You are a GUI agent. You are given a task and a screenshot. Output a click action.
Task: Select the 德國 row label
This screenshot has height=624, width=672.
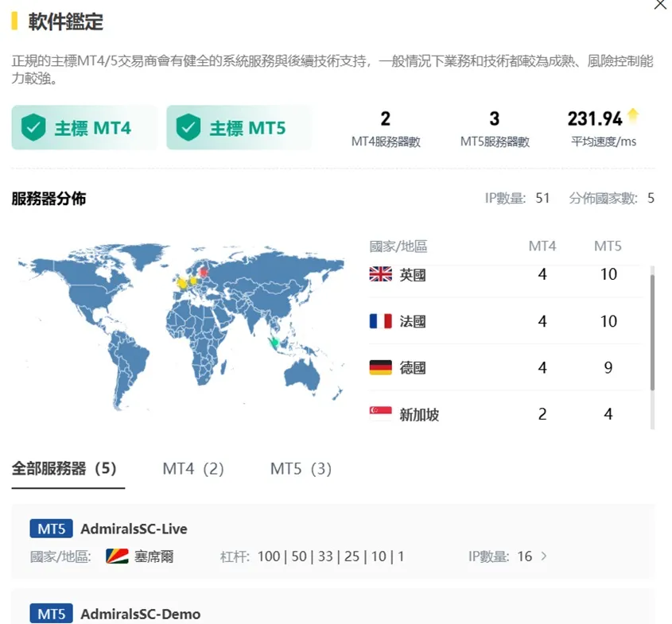[x=413, y=368]
